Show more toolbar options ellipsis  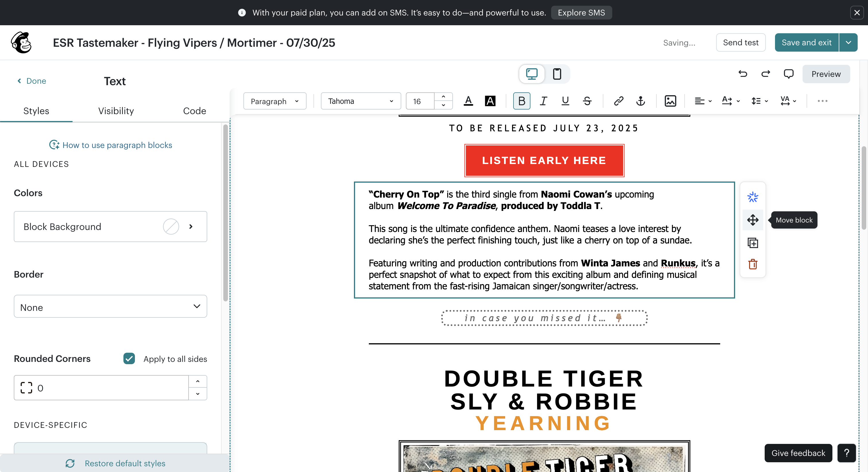click(x=823, y=101)
